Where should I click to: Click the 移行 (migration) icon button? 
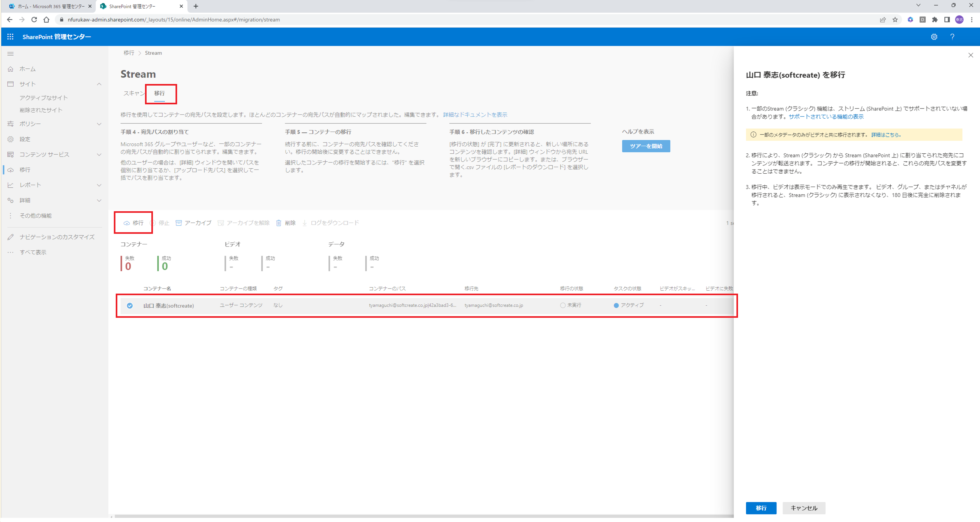click(133, 222)
